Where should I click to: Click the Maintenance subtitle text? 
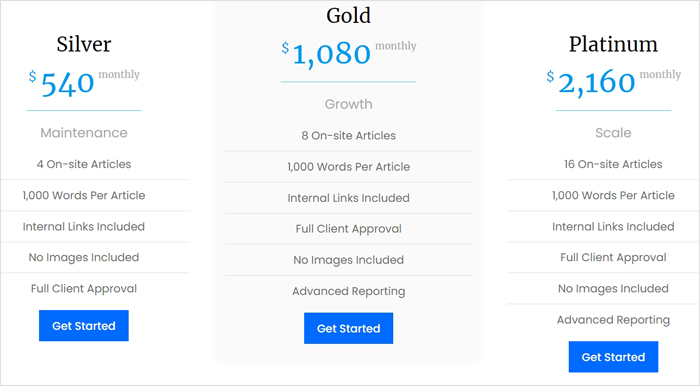pos(84,133)
